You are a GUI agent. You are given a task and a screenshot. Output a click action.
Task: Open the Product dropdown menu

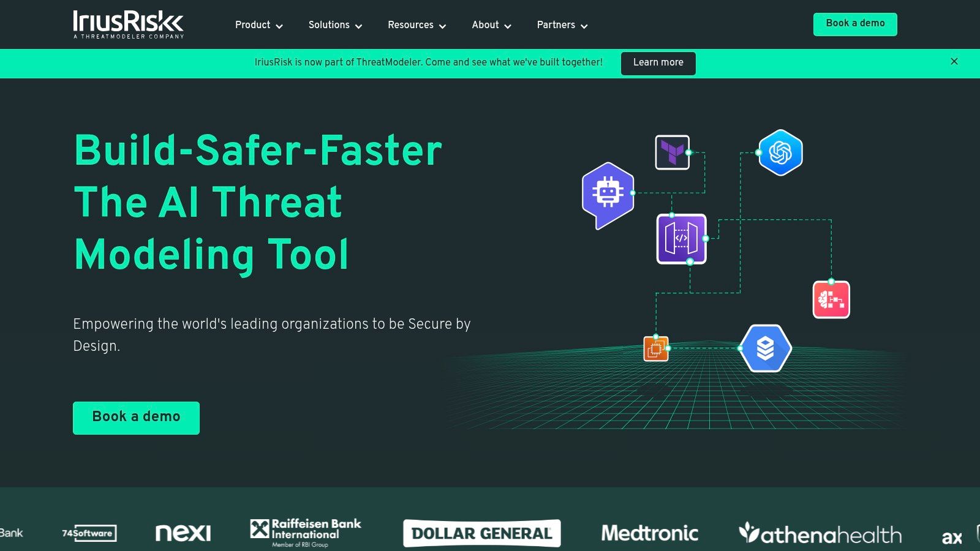[259, 25]
